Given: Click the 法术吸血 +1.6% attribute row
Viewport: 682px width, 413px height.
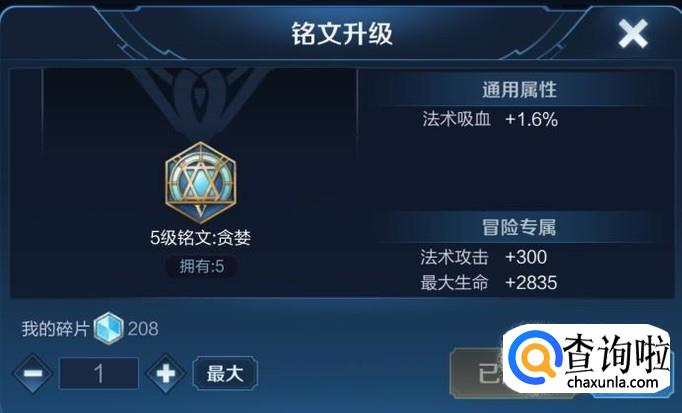Looking at the screenshot, I should point(490,119).
